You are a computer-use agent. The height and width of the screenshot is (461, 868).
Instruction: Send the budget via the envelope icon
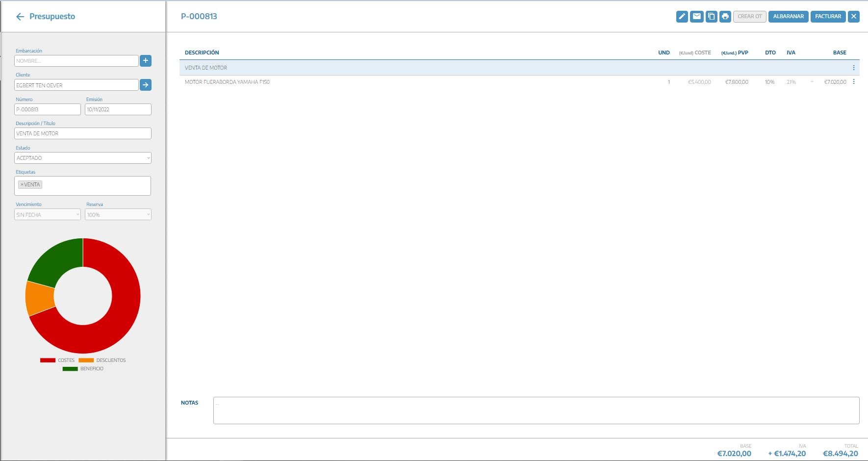[x=696, y=16]
